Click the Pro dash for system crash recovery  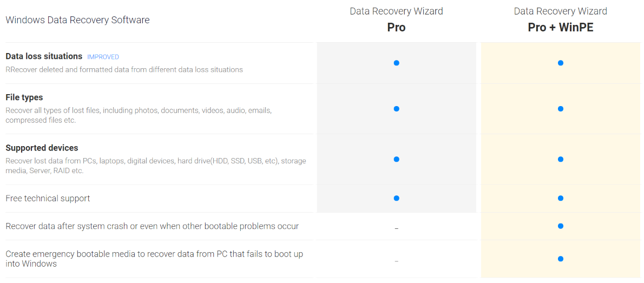[396, 228]
